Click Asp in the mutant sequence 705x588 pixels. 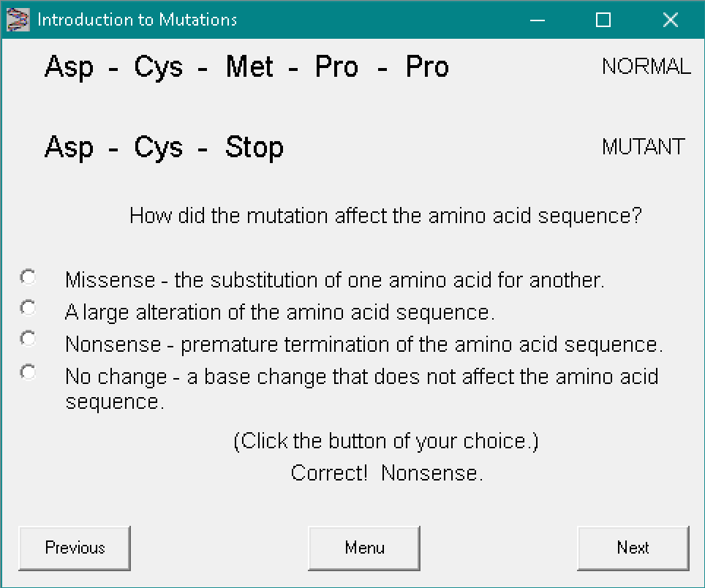[x=69, y=147]
